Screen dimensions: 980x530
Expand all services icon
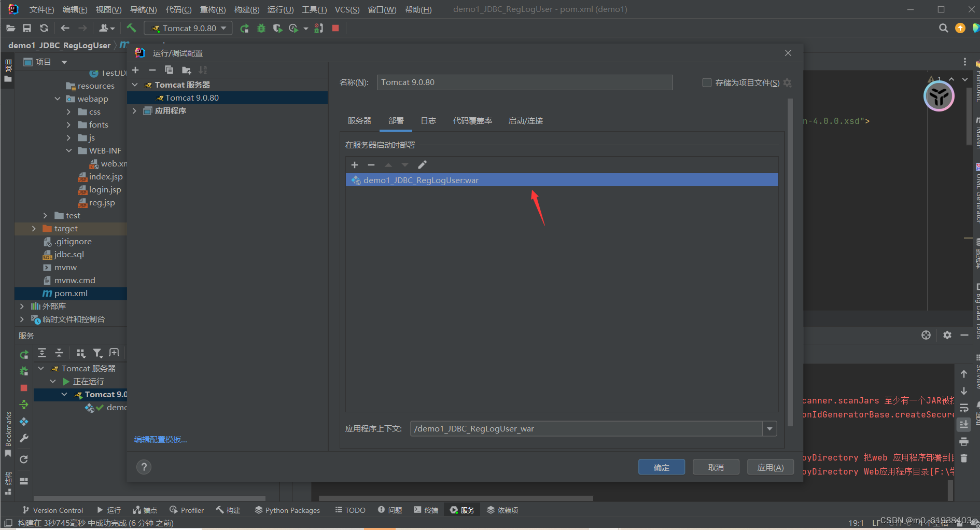pos(42,353)
